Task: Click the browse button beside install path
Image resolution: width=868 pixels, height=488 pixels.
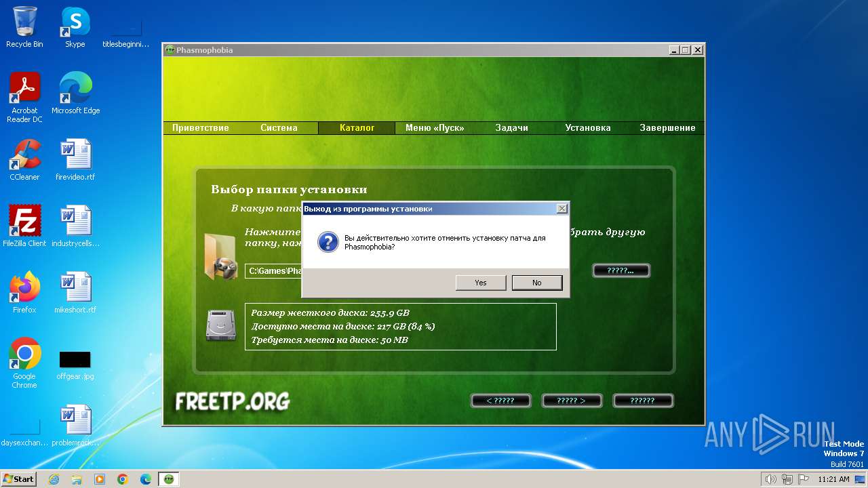Action: click(621, 270)
